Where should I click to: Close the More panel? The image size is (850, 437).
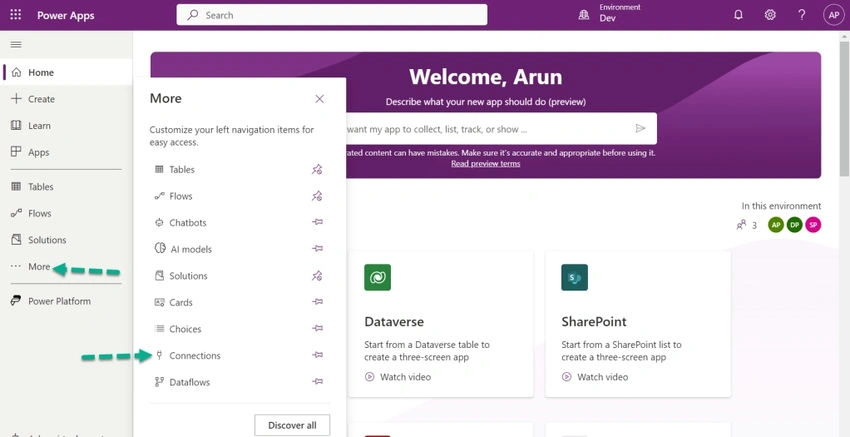(319, 99)
